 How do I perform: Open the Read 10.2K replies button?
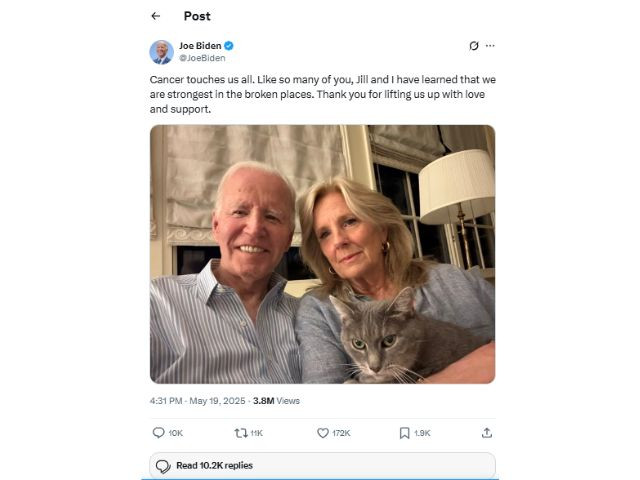(x=322, y=465)
